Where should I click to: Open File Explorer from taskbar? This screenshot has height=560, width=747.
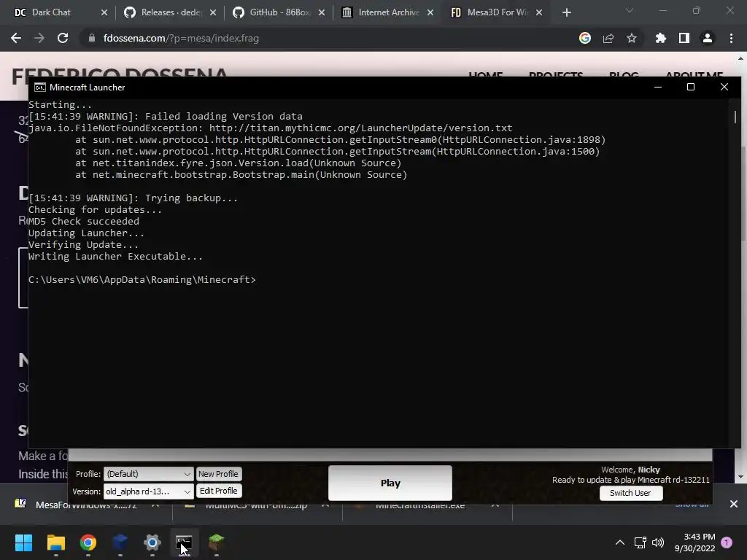(55, 542)
